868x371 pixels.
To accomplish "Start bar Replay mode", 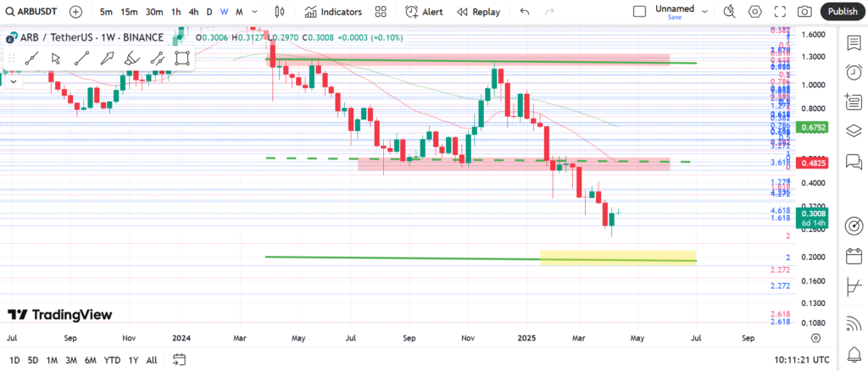I will pos(478,12).
